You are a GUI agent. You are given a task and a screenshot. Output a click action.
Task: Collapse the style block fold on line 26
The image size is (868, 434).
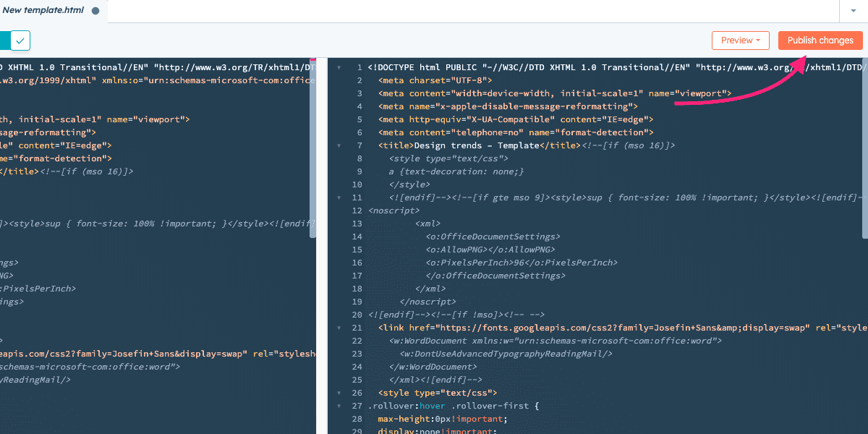[339, 393]
